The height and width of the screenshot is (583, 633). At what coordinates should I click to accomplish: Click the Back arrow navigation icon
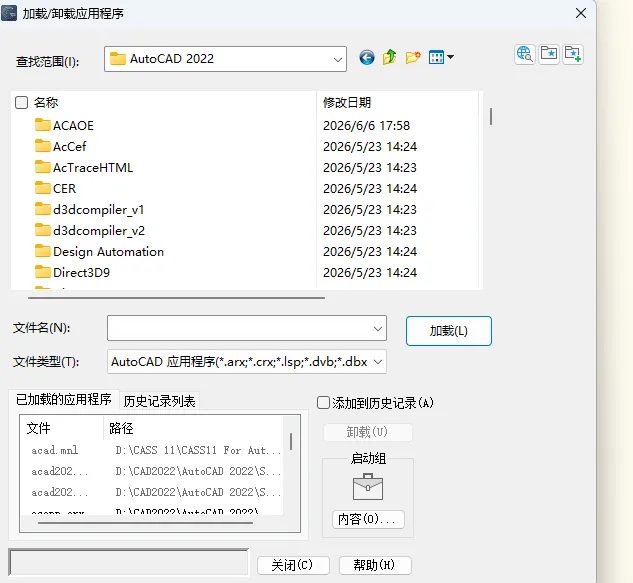click(367, 58)
